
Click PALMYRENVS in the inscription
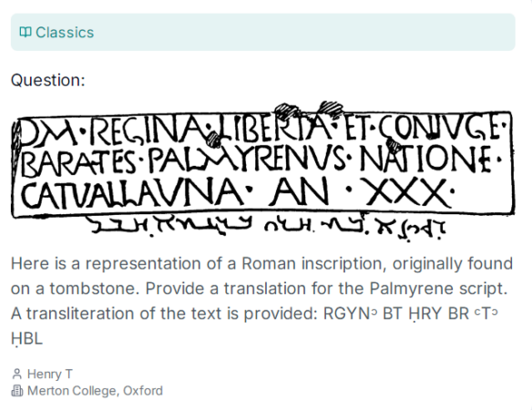(x=247, y=159)
